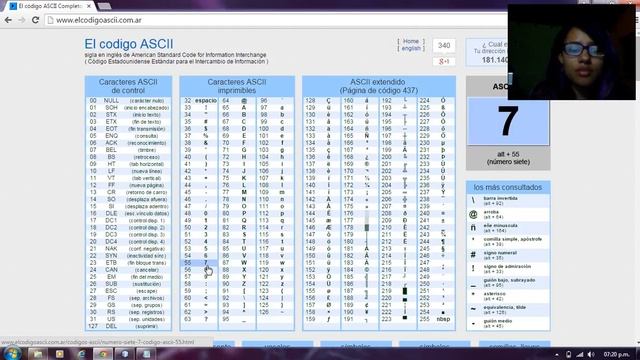The height and width of the screenshot is (360, 640).
Task: Select row 48 '0' in printable table
Action: [199, 213]
